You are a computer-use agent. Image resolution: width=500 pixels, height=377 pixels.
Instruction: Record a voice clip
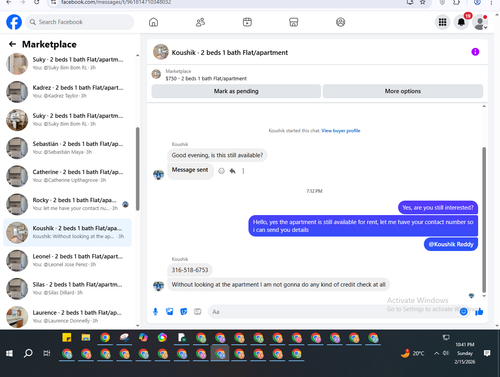click(155, 312)
